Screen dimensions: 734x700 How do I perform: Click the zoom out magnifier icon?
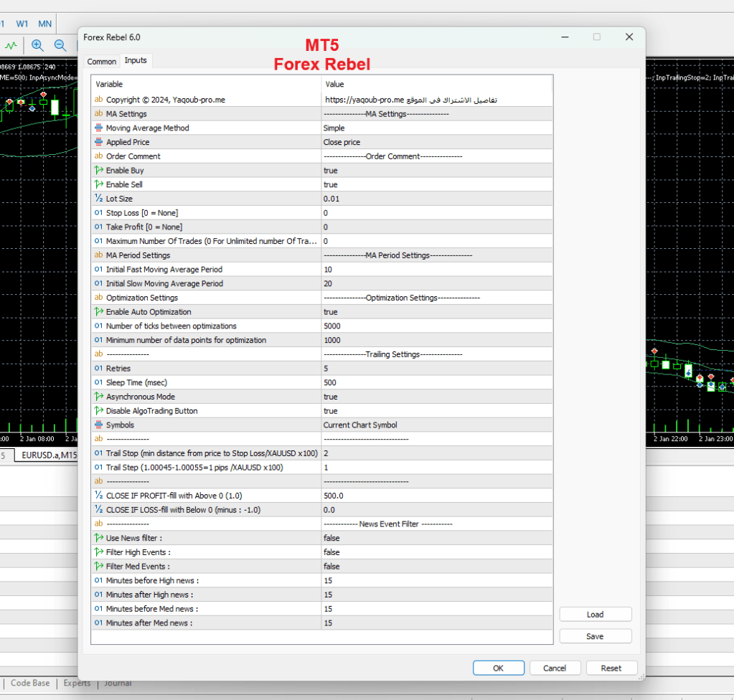pyautogui.click(x=60, y=45)
